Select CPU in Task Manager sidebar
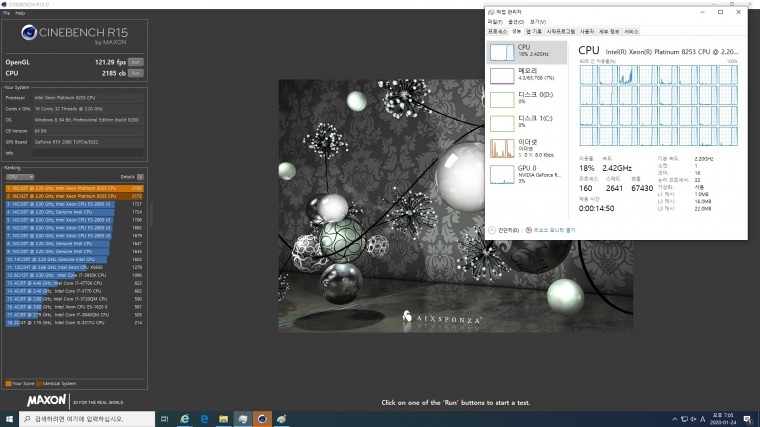 [527, 52]
